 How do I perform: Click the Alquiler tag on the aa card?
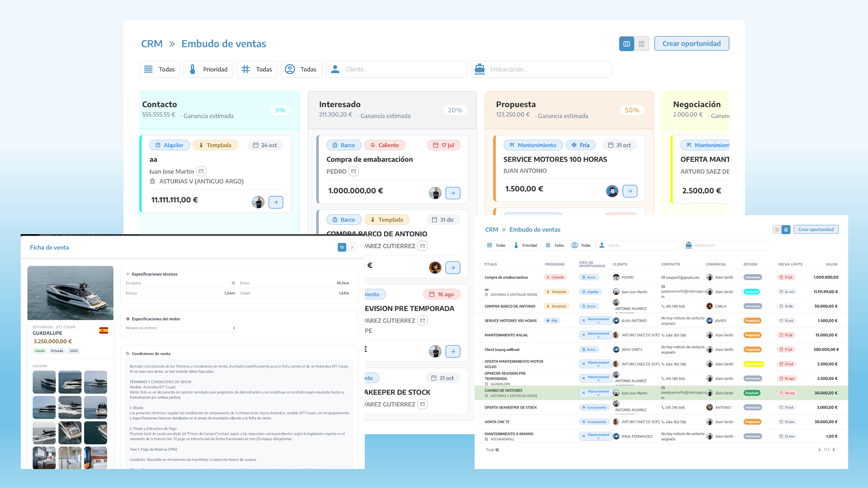(169, 145)
